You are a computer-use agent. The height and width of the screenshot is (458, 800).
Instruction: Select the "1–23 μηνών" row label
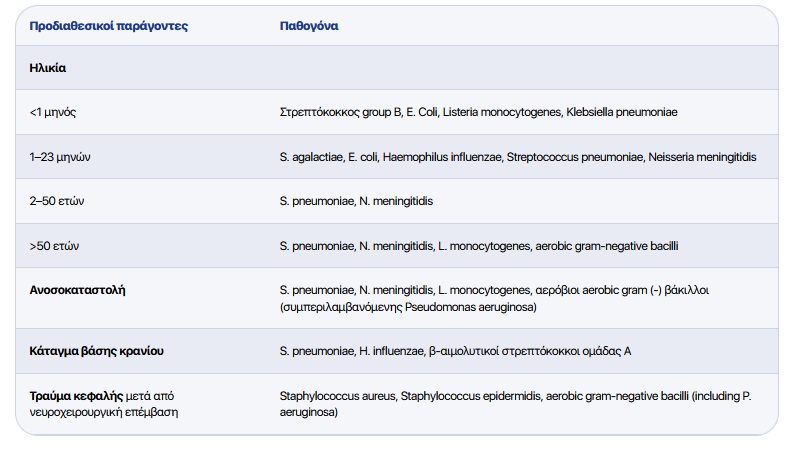61,157
